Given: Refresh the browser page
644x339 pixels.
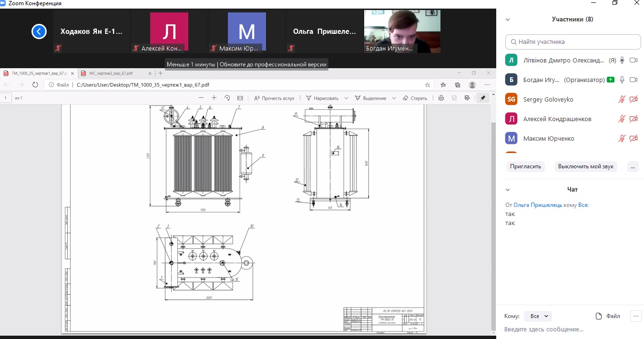Looking at the screenshot, I should click(x=35, y=85).
